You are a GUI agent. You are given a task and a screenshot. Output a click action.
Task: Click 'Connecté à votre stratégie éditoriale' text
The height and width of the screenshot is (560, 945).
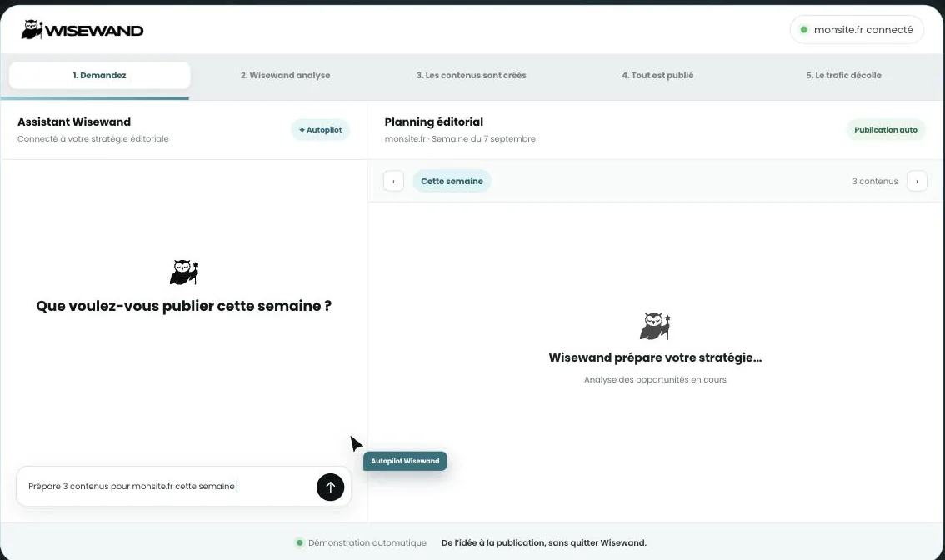[92, 138]
